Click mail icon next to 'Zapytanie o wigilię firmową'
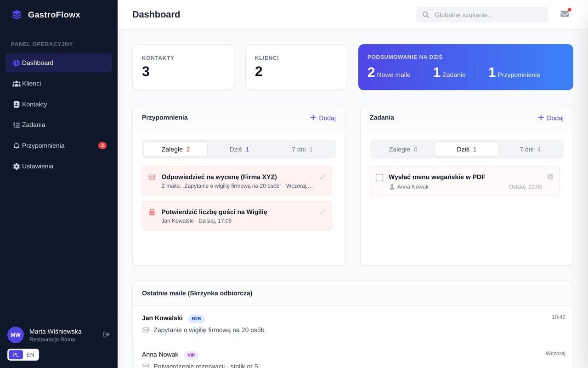The width and height of the screenshot is (588, 368). tap(146, 330)
